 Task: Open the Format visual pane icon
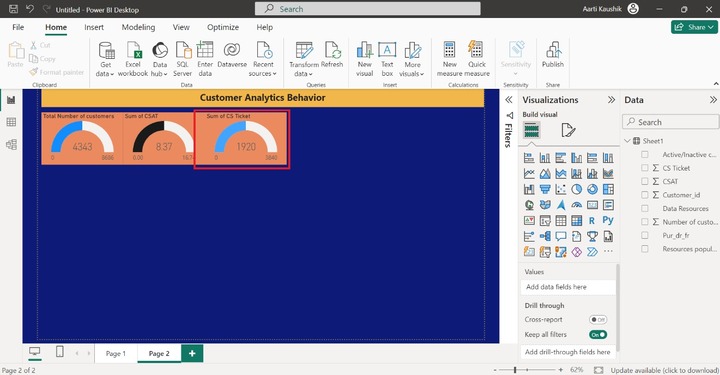[568, 130]
